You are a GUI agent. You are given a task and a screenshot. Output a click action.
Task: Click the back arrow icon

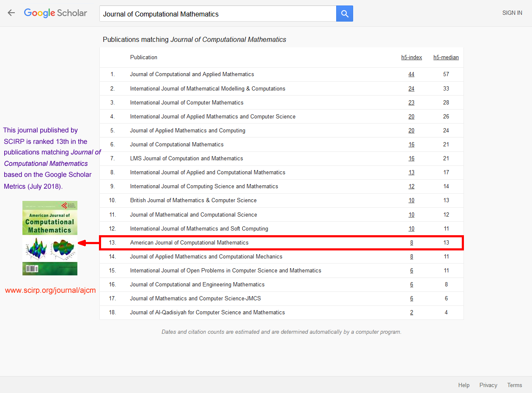[x=11, y=13]
